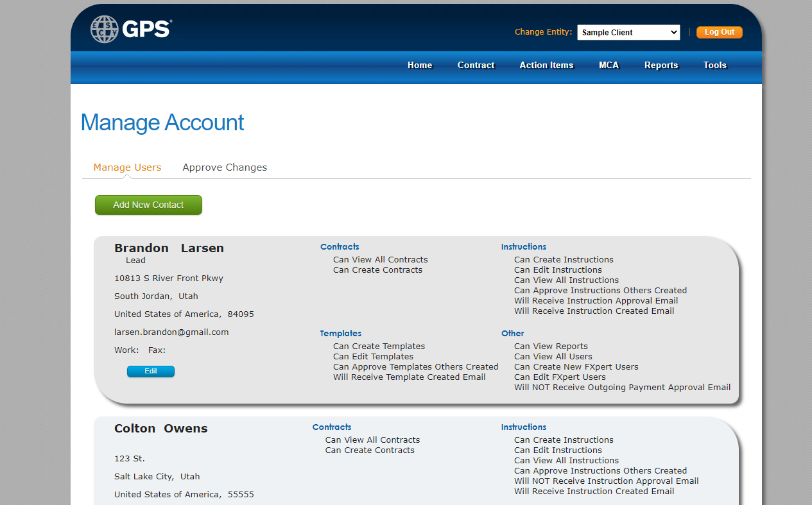This screenshot has width=812, height=505.
Task: Click the email larsen.brandon@gmail.com
Action: point(171,332)
